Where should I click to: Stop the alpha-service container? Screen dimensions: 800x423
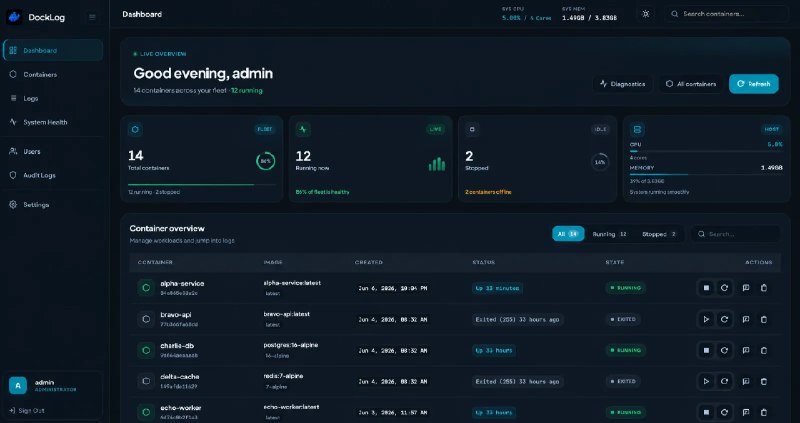tap(707, 288)
